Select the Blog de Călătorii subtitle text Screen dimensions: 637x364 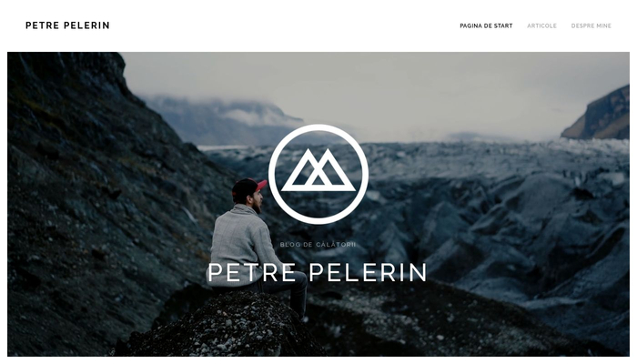click(x=318, y=245)
